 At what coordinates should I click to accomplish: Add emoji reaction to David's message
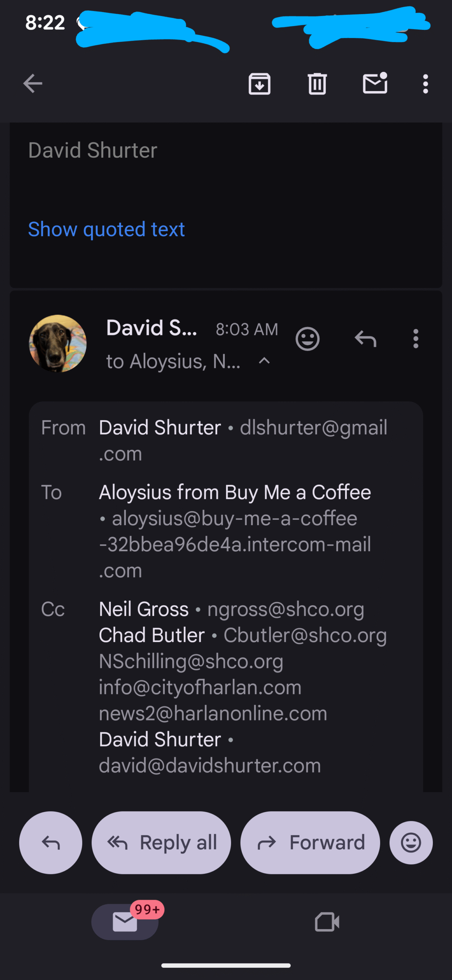point(307,339)
